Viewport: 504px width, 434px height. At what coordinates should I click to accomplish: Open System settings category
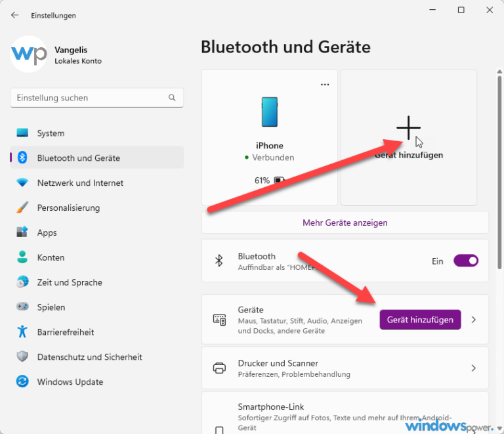point(96,133)
